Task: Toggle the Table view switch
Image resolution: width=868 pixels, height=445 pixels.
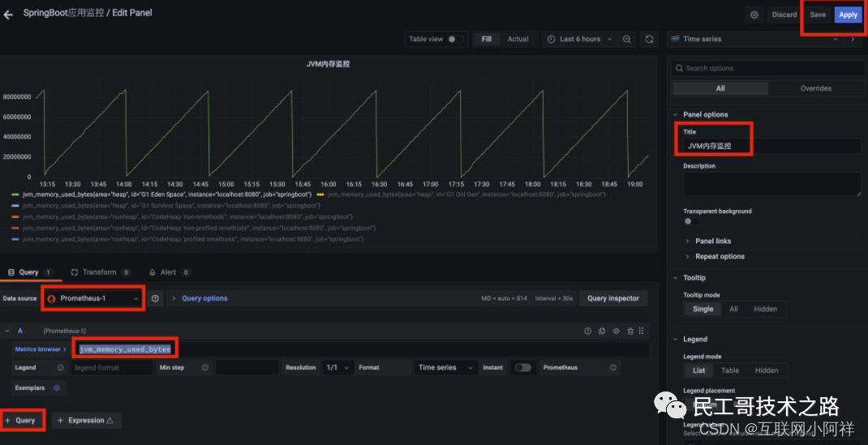Action: coord(455,39)
